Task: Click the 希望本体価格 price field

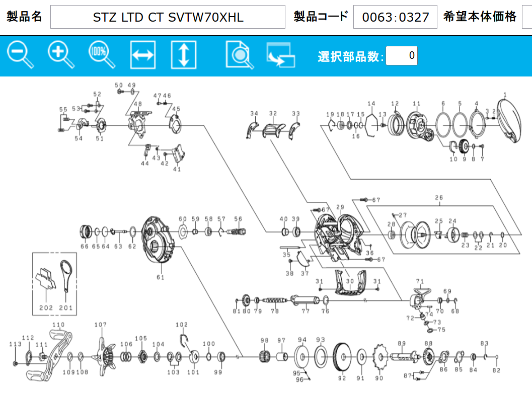Action: (527, 18)
